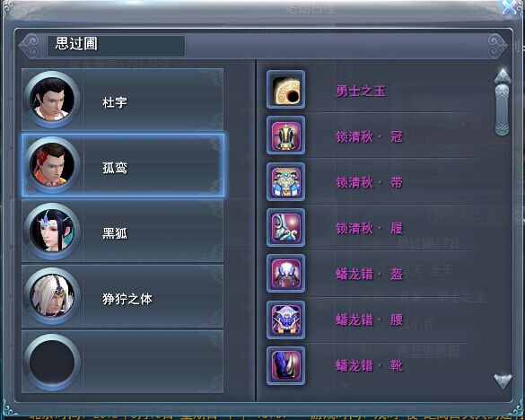Click the 蟠龙错·靴 item name label
The image size is (525, 420).
pyautogui.click(x=369, y=366)
